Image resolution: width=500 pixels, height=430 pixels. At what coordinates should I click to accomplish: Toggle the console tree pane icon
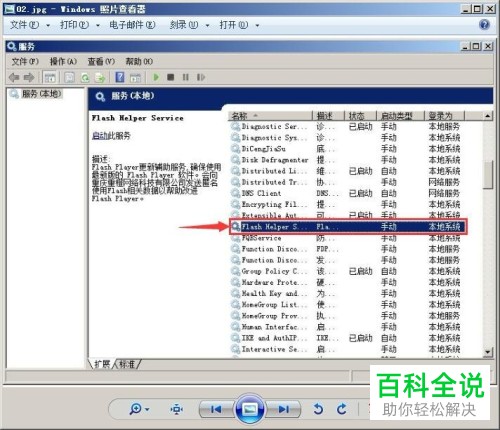point(50,77)
